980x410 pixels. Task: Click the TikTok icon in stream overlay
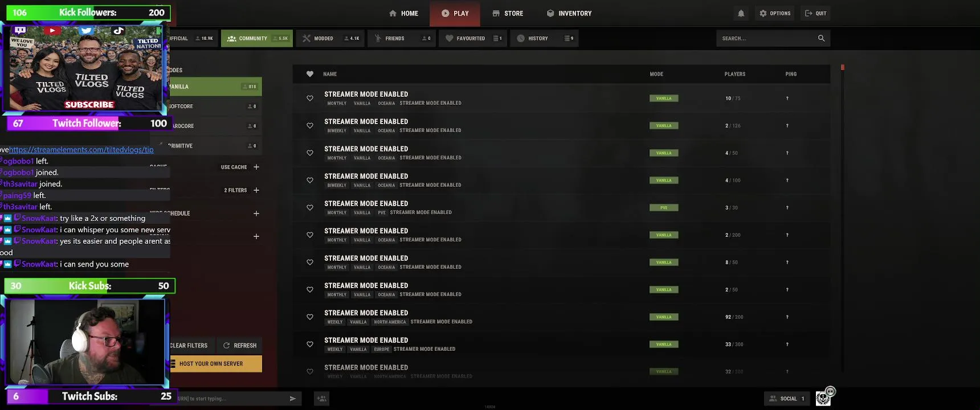pos(119,31)
